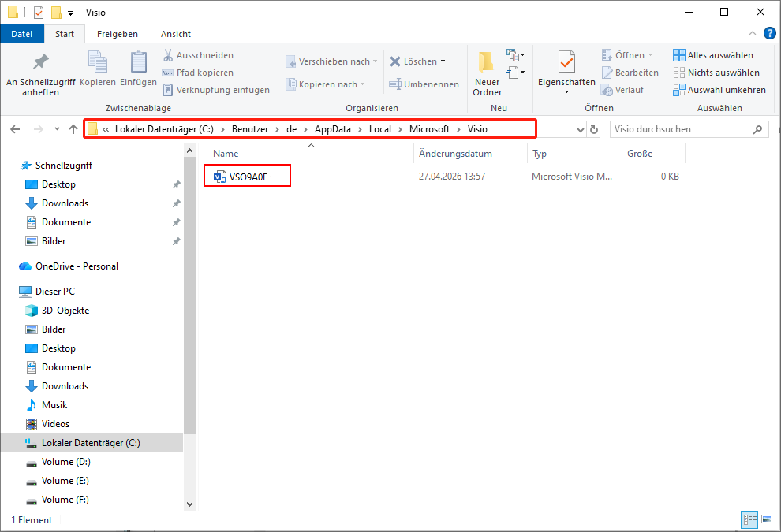
Task: Open the address bar history dropdown
Action: 581,129
